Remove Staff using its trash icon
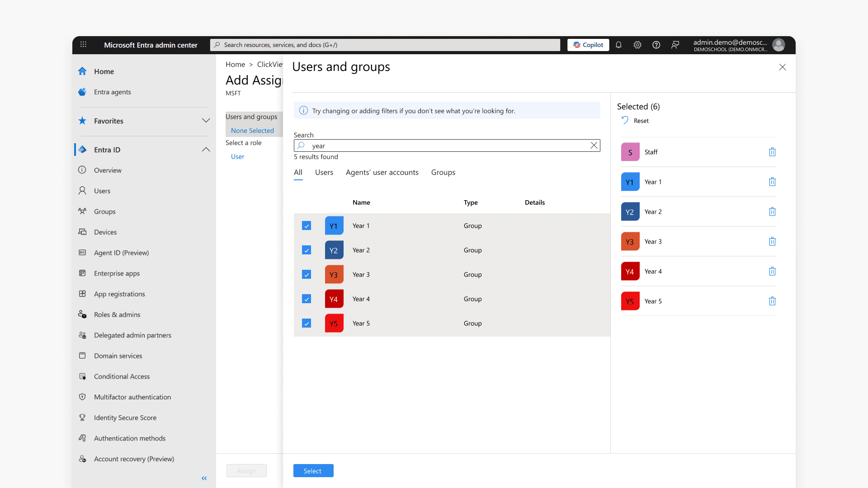This screenshot has width=868, height=488. 772,152
